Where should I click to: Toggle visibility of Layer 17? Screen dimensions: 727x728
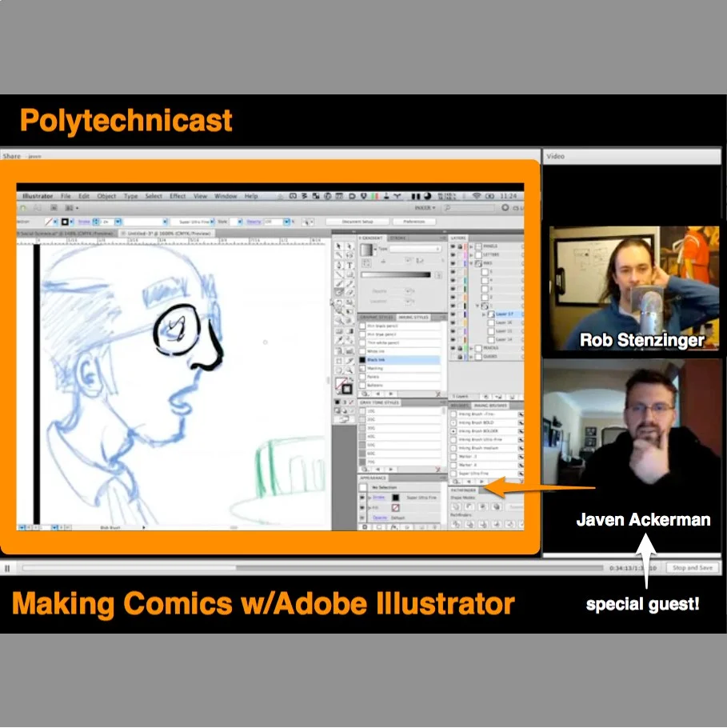(453, 314)
